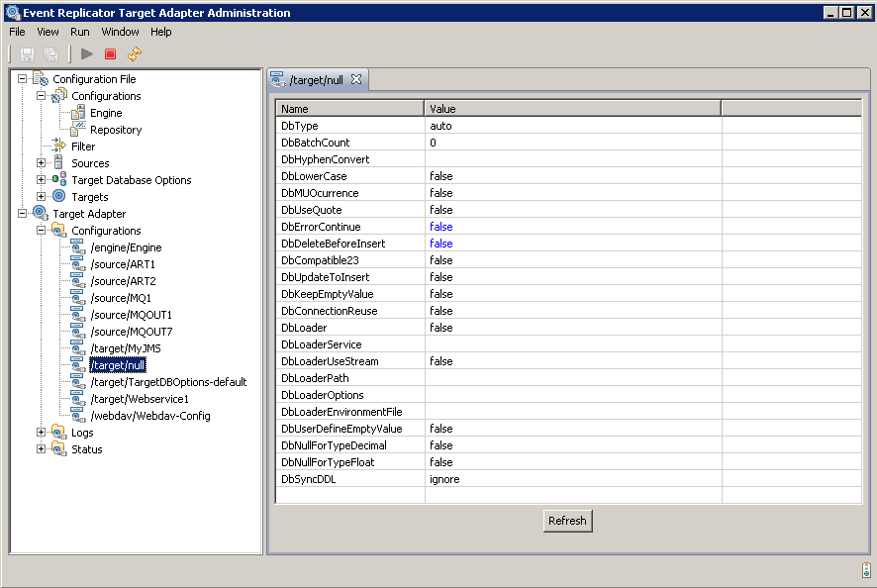Expand the Status tree node
This screenshot has height=588, width=877.
tap(42, 449)
